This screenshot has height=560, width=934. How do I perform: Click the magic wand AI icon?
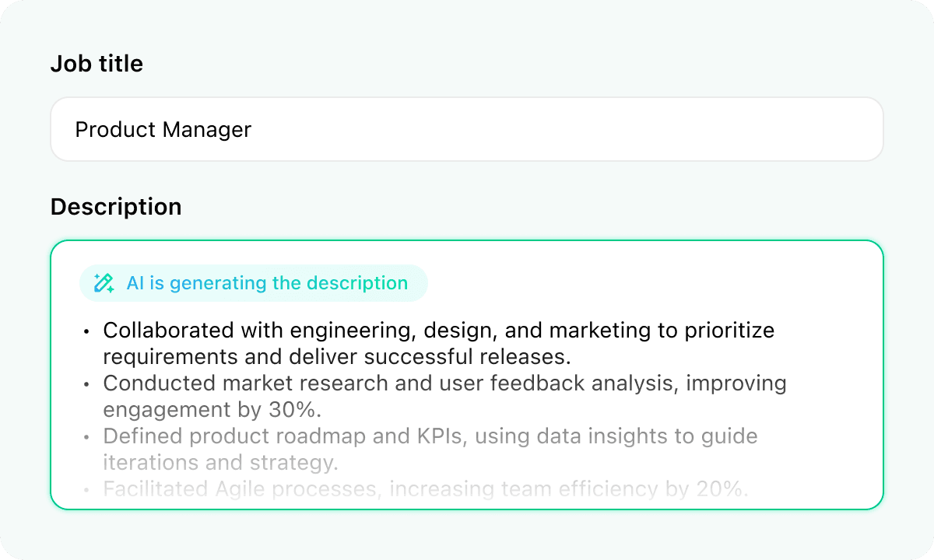click(104, 283)
